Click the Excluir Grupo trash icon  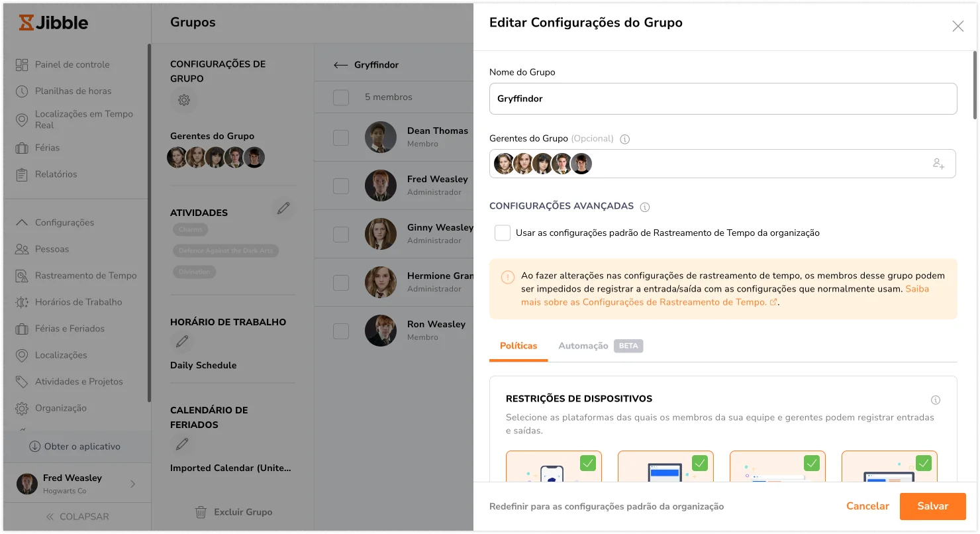coord(201,512)
